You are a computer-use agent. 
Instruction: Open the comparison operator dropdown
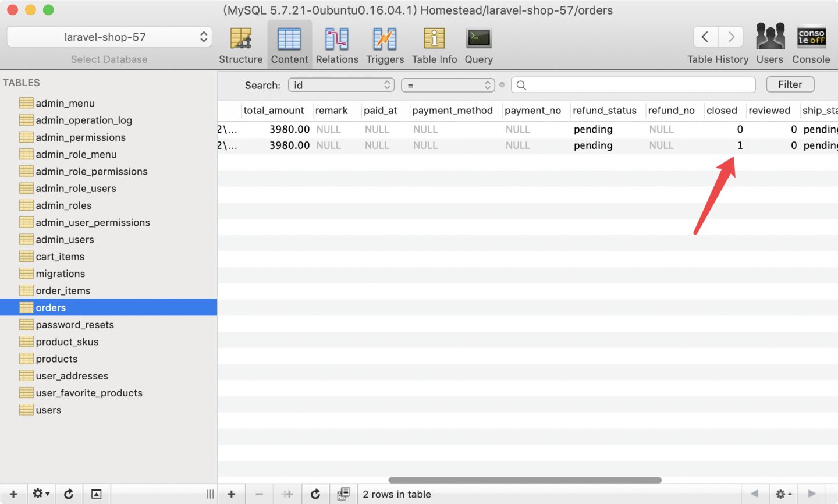click(x=448, y=85)
